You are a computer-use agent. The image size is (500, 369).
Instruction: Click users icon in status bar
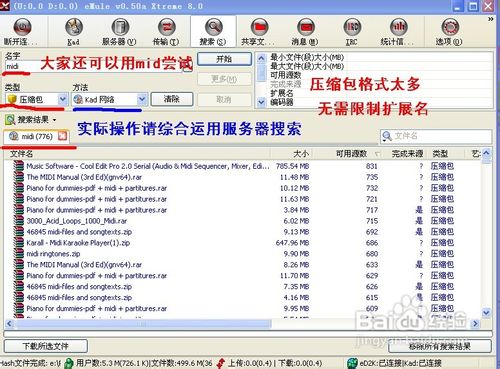pos(69,363)
